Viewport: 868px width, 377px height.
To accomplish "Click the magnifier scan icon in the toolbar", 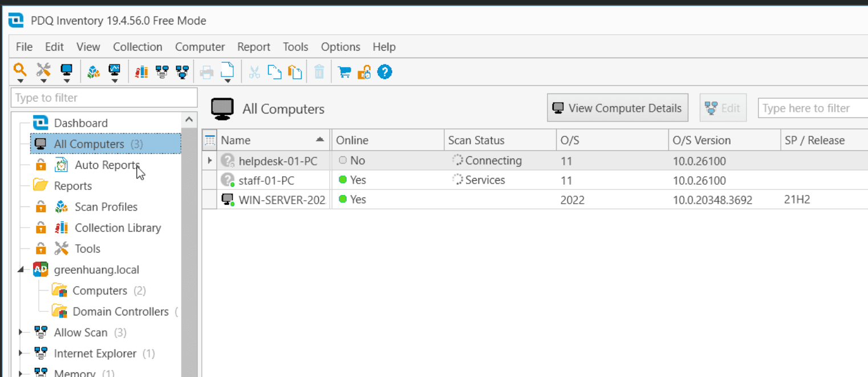I will point(21,71).
